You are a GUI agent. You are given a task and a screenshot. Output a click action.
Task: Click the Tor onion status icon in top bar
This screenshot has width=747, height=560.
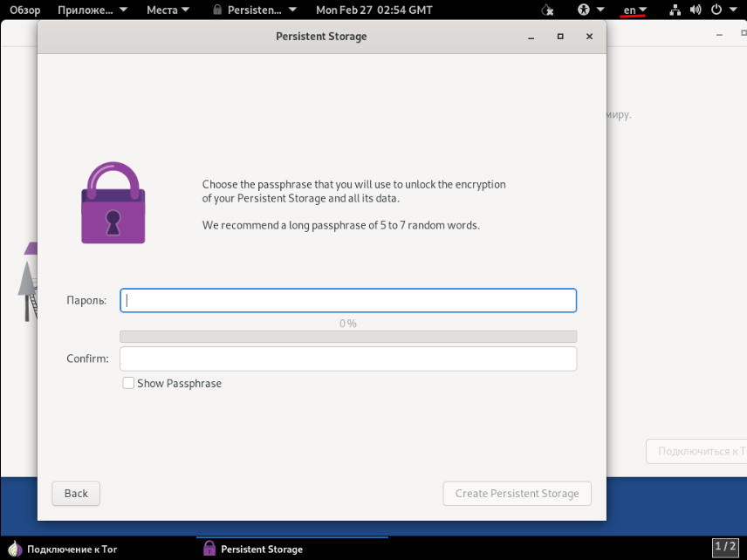pyautogui.click(x=547, y=10)
